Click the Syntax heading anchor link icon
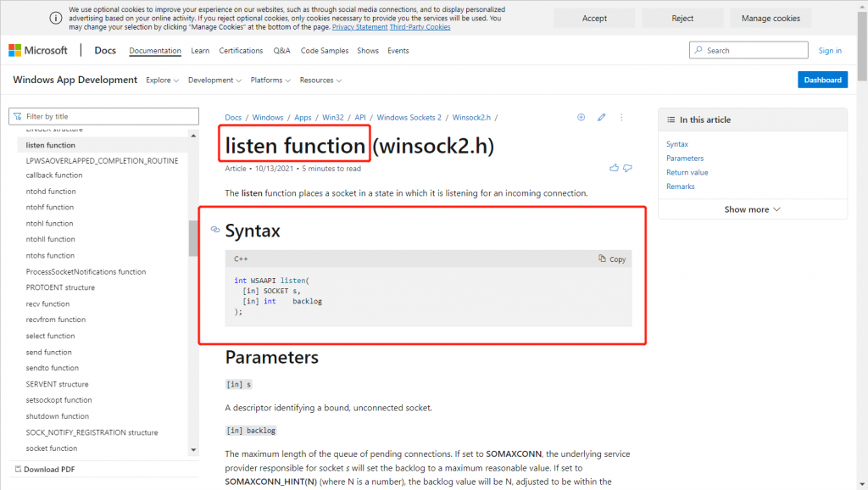The image size is (868, 490). point(215,229)
